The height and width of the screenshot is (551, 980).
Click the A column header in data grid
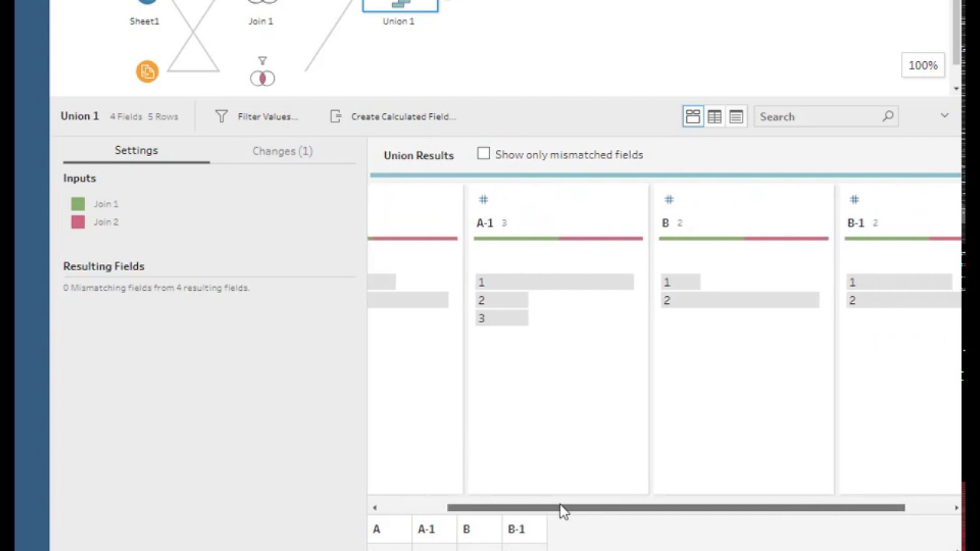pos(390,529)
